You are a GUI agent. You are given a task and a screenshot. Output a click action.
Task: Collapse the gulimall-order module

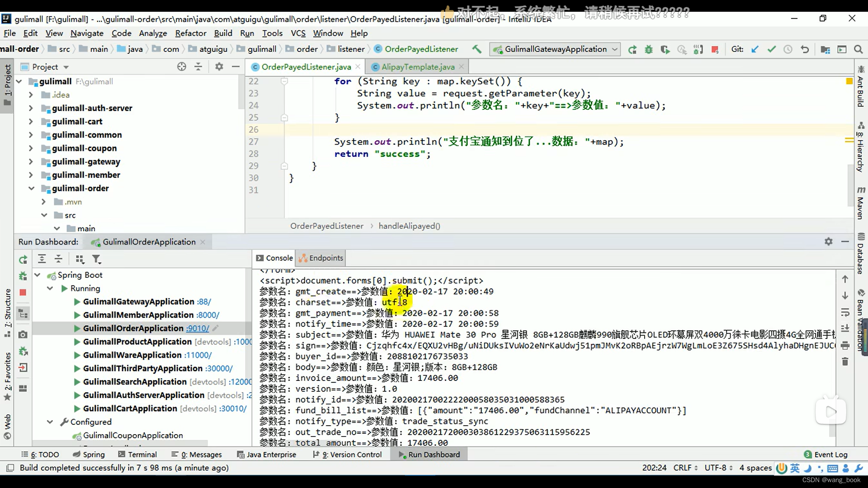point(31,188)
